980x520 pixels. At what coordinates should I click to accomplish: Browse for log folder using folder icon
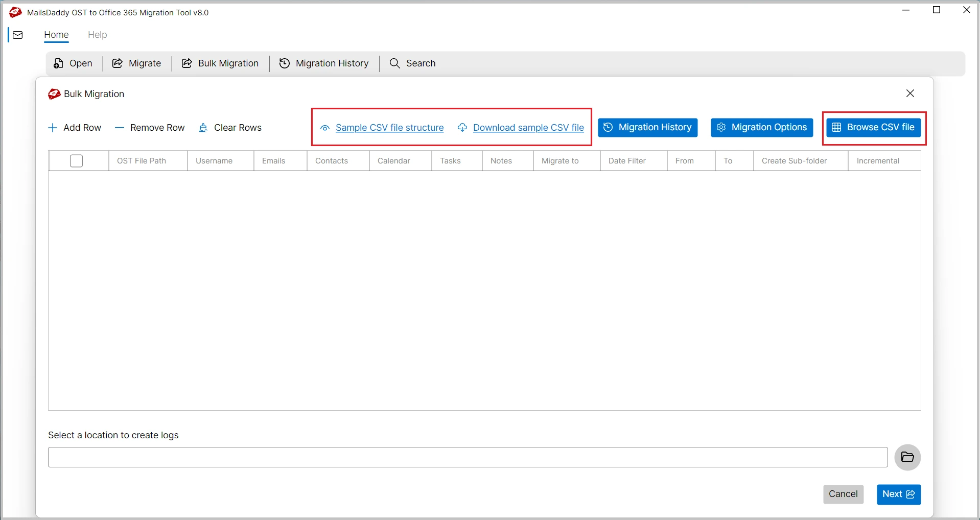click(x=907, y=457)
